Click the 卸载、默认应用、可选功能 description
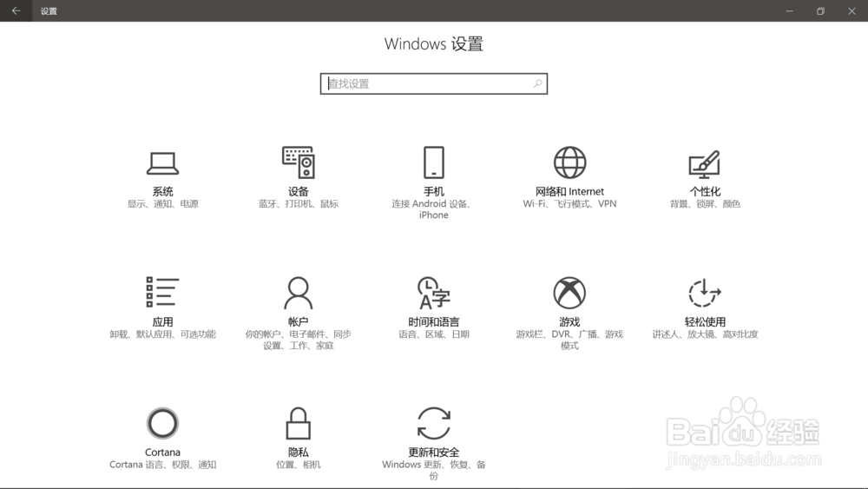This screenshot has height=489, width=868. (162, 334)
